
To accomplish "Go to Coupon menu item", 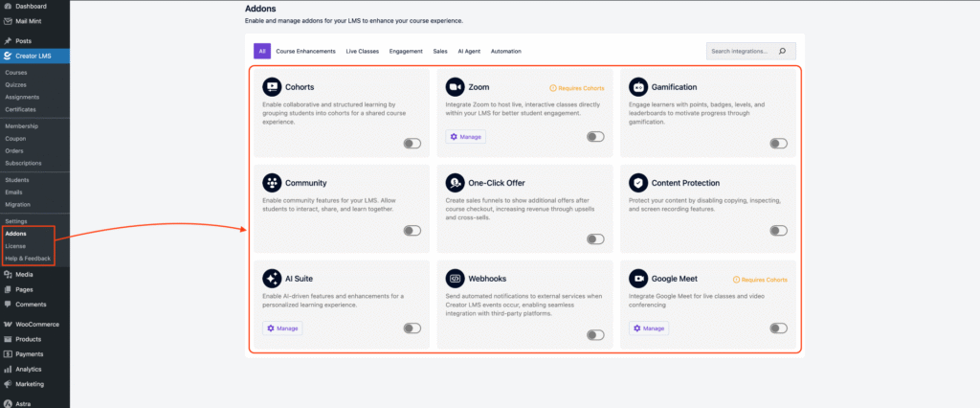I will point(15,139).
